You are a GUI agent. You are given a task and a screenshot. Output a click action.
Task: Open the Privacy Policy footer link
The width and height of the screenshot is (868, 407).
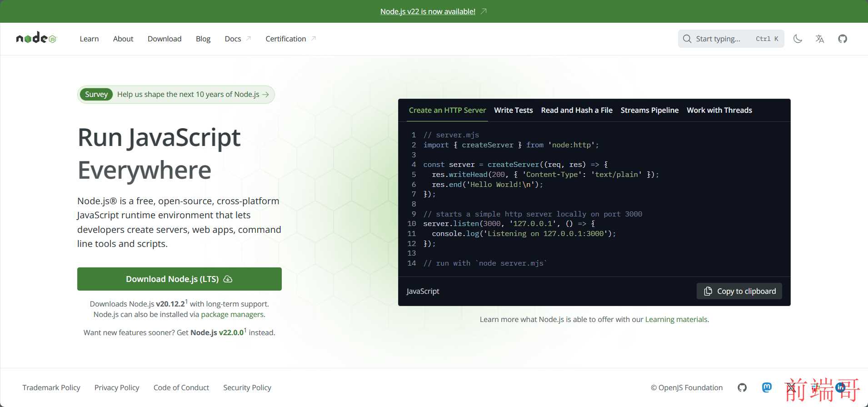pyautogui.click(x=117, y=387)
